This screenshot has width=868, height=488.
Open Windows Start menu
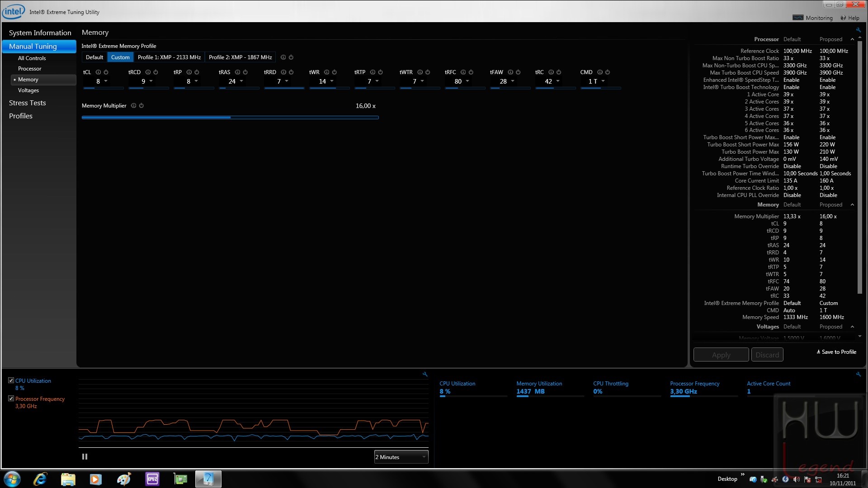point(12,479)
